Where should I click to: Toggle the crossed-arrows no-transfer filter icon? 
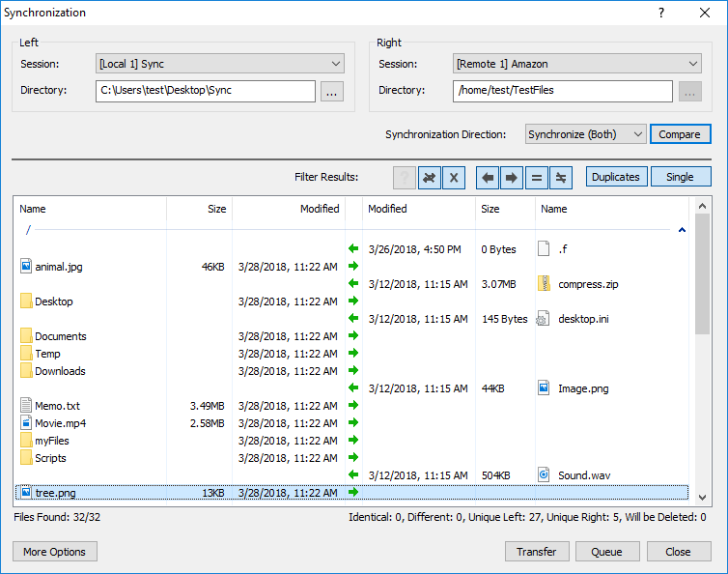430,178
